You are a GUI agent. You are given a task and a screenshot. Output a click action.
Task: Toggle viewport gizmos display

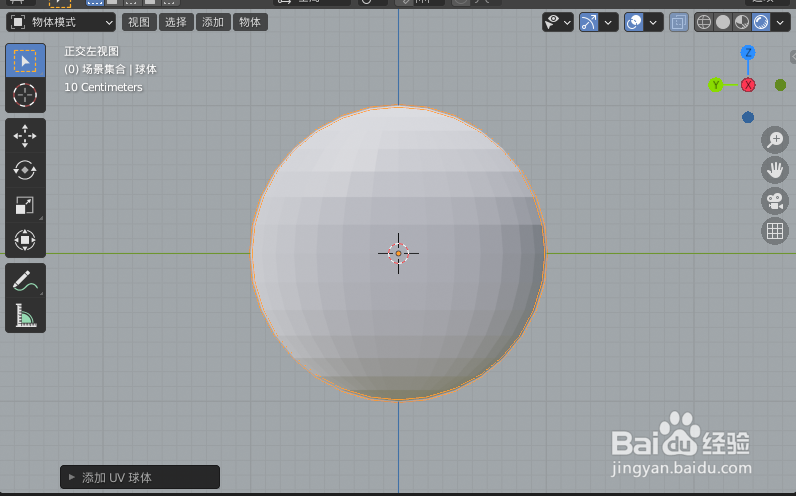(589, 22)
